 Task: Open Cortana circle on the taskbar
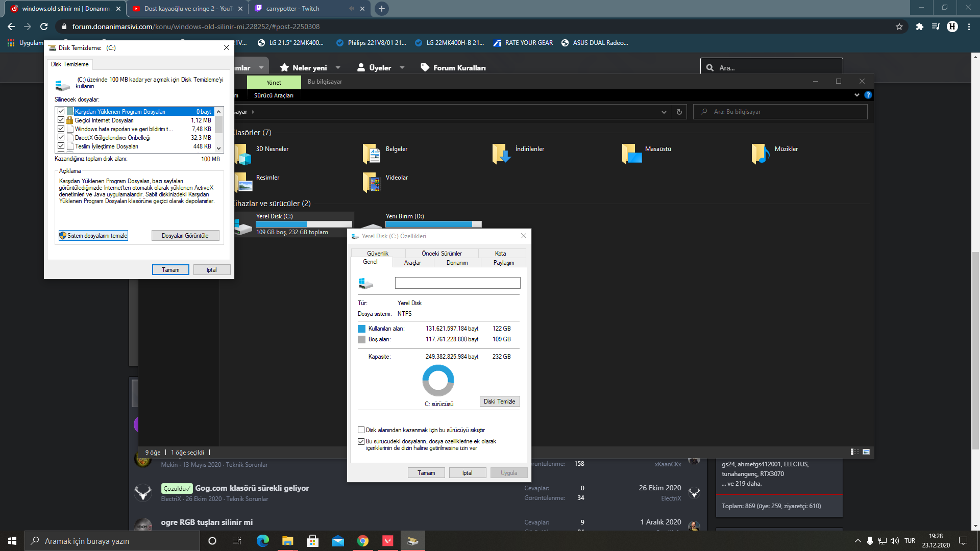coord(212,541)
